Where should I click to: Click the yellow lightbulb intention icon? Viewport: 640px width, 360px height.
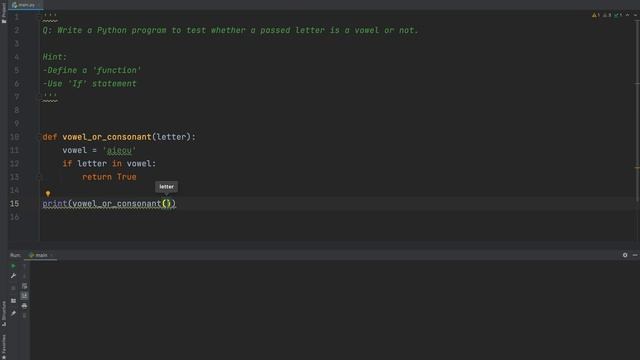(x=48, y=193)
